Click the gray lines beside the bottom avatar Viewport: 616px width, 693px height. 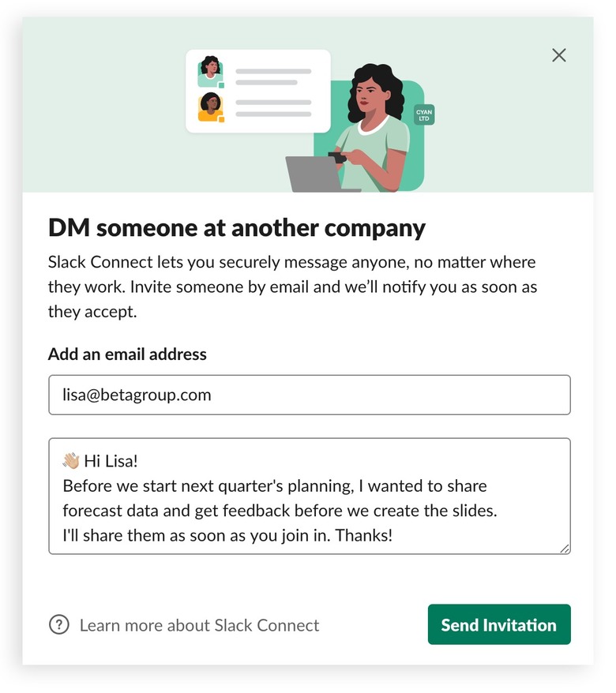(273, 108)
